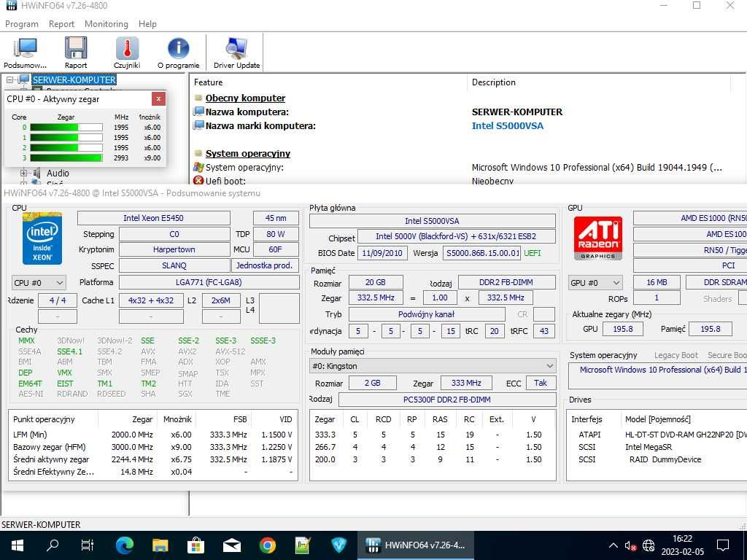The image size is (747, 560).
Task: Click the Nazwa komputera monitor icon
Action: 198,112
